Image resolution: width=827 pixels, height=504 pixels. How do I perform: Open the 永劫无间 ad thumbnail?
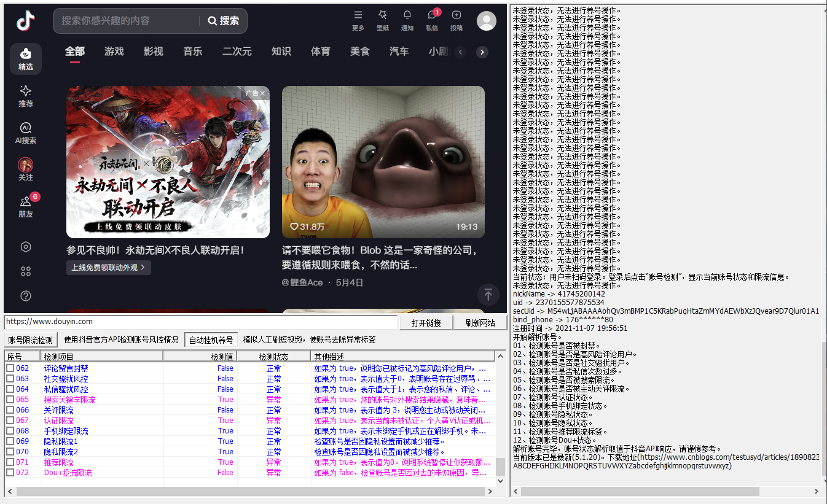pyautogui.click(x=168, y=162)
